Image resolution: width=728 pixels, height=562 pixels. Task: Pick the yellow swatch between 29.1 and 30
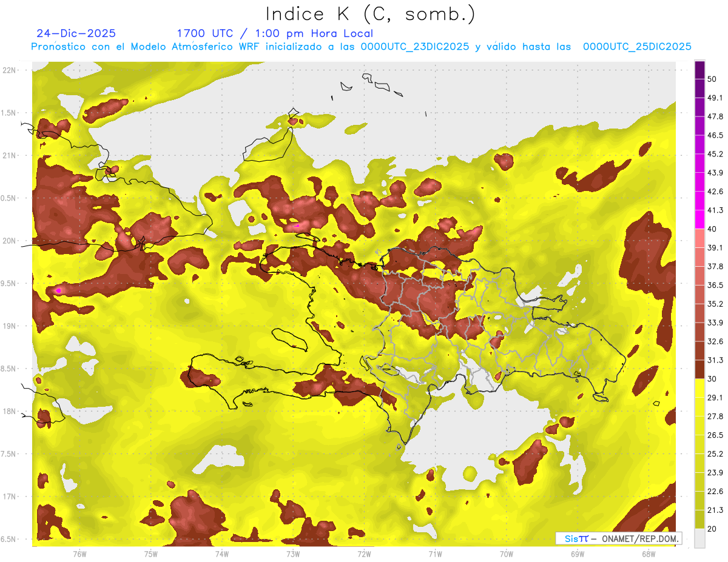699,388
